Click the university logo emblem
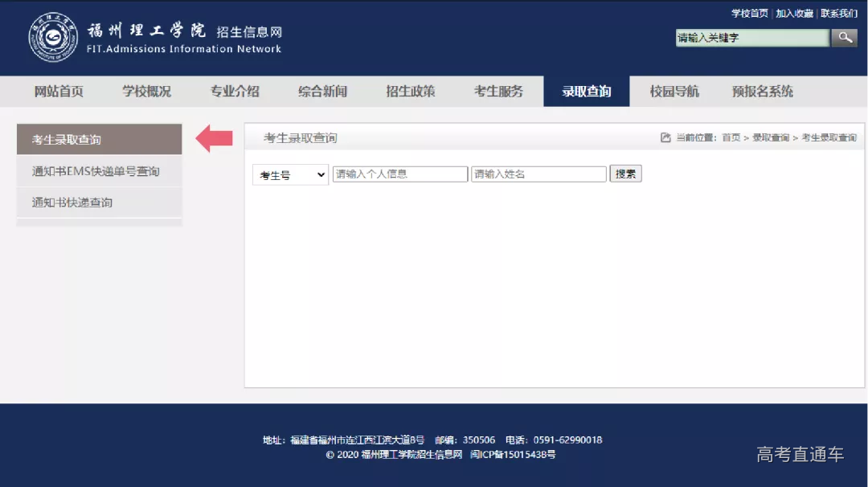Viewport: 868px width, 487px height. click(x=54, y=38)
